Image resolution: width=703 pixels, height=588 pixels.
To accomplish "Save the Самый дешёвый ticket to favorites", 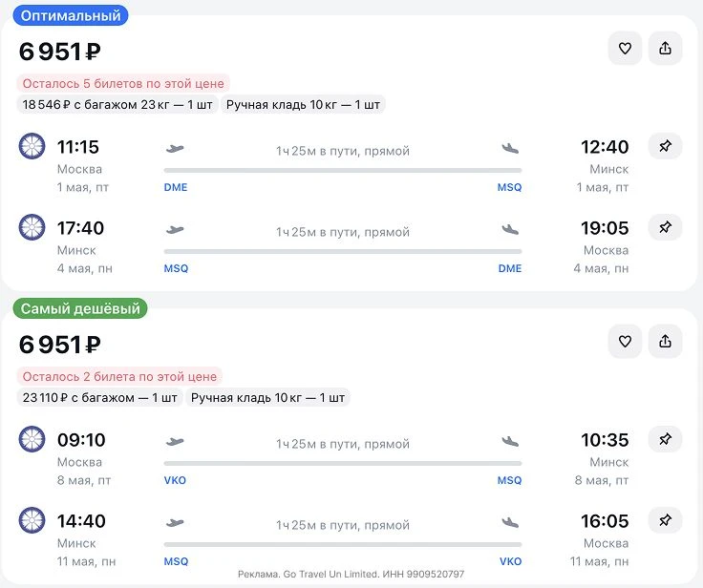I will coord(625,341).
